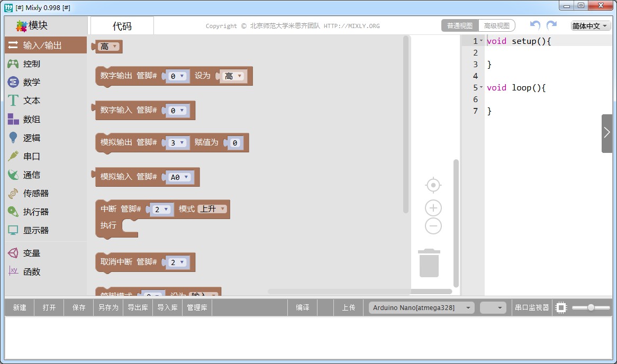The width and height of the screenshot is (617, 364).
Task: Click code line 5 void loop(){
Action: click(x=516, y=88)
